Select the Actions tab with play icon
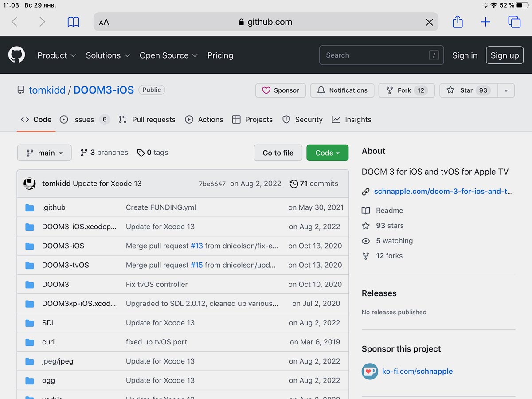This screenshot has width=532, height=399. click(204, 119)
